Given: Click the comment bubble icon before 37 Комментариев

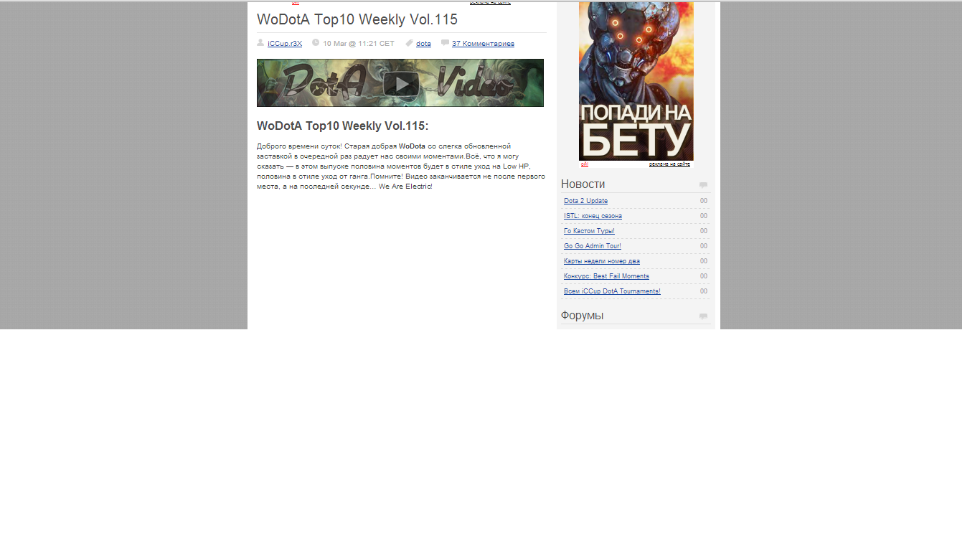Looking at the screenshot, I should 445,43.
